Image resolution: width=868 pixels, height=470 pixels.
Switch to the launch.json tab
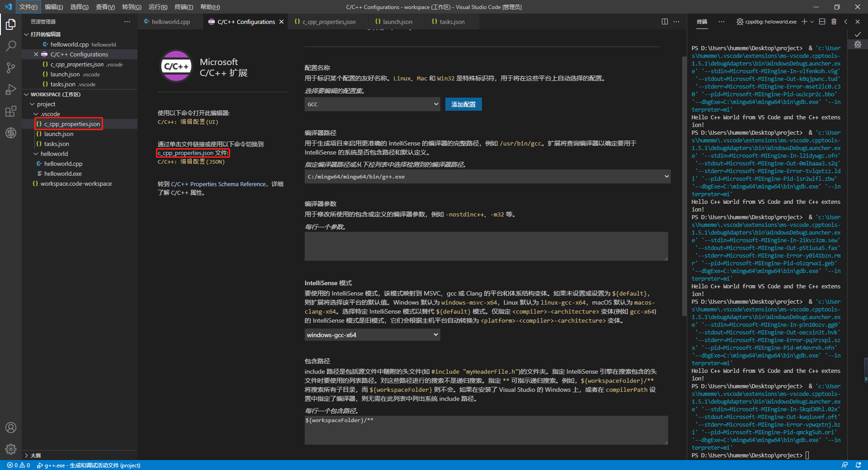397,22
